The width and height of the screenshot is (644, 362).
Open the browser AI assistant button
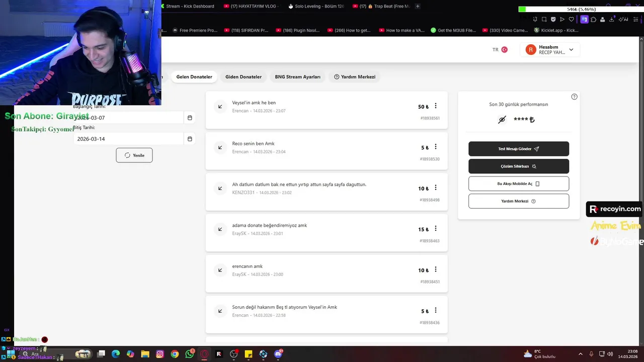[x=623, y=19]
